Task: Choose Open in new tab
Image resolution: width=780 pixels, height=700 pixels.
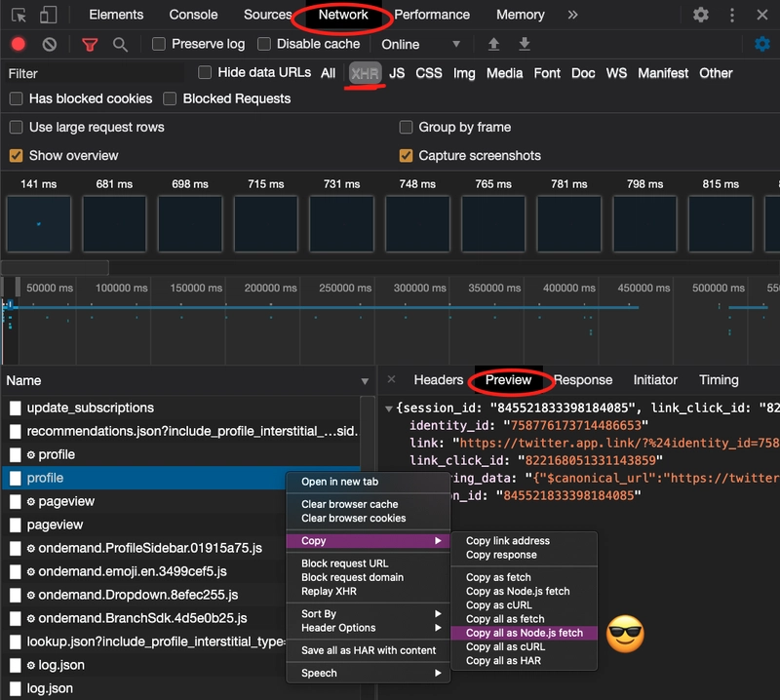Action: pyautogui.click(x=369, y=482)
